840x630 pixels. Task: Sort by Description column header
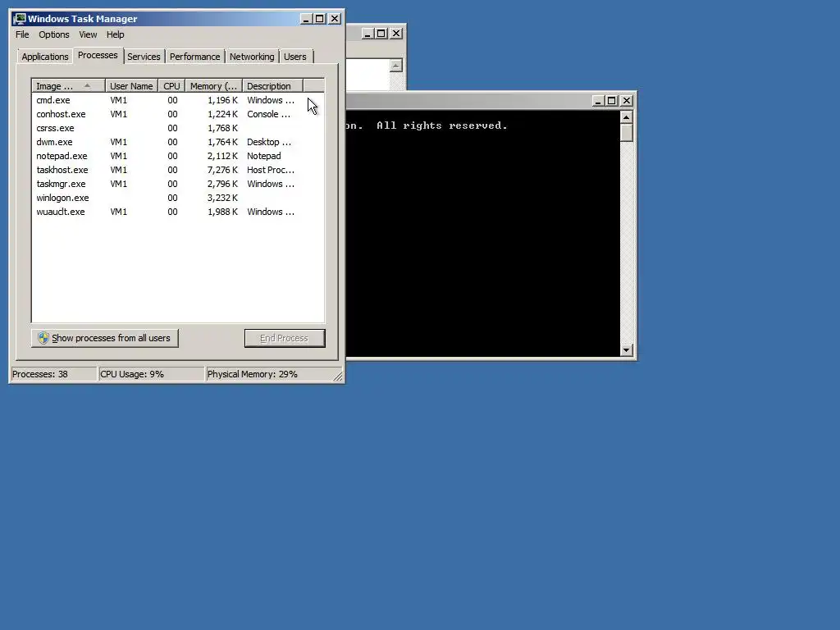coord(272,86)
